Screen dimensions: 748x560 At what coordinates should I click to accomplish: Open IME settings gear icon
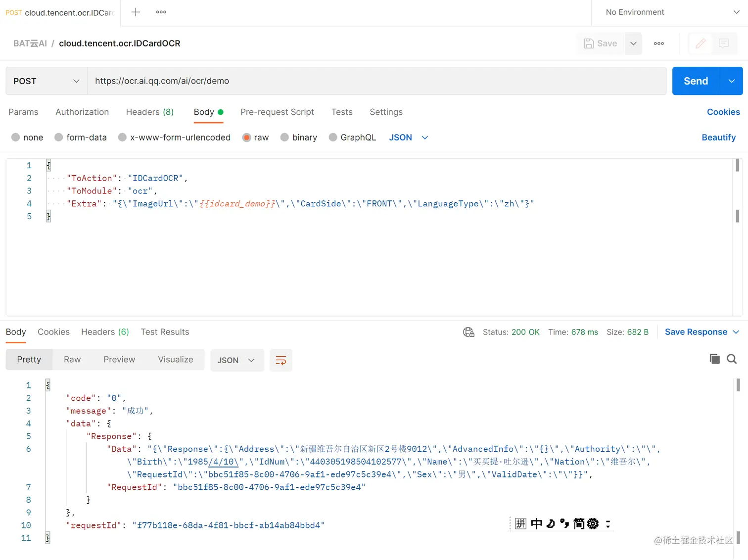tap(593, 523)
